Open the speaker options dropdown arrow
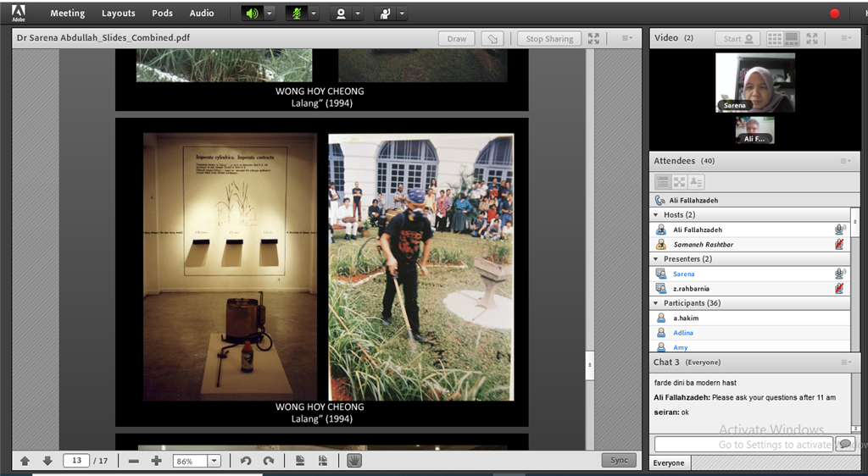Image resolution: width=868 pixels, height=476 pixels. (x=270, y=14)
